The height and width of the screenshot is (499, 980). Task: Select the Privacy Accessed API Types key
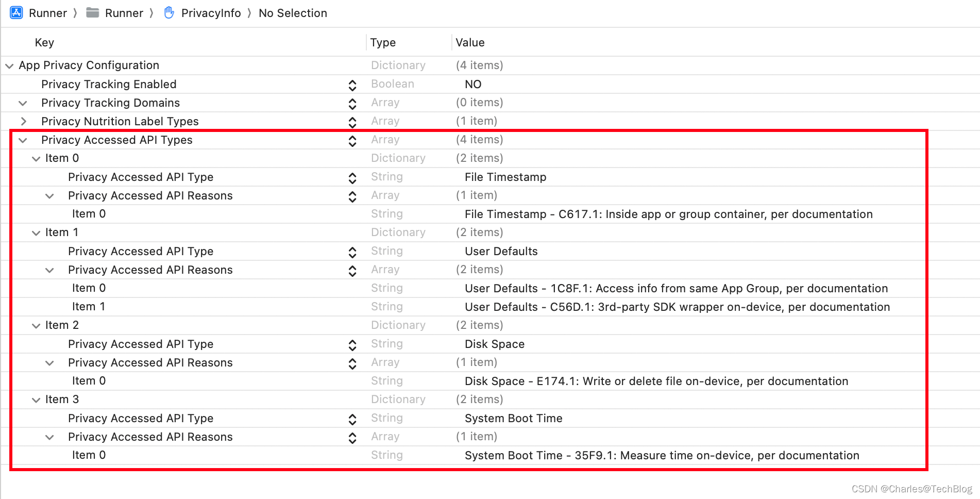click(117, 140)
